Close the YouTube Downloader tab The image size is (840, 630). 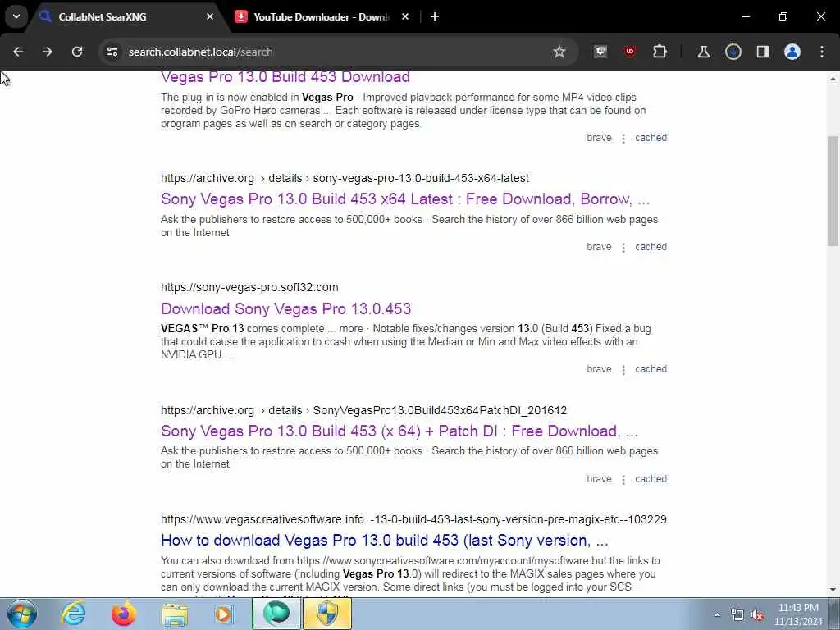click(x=405, y=16)
